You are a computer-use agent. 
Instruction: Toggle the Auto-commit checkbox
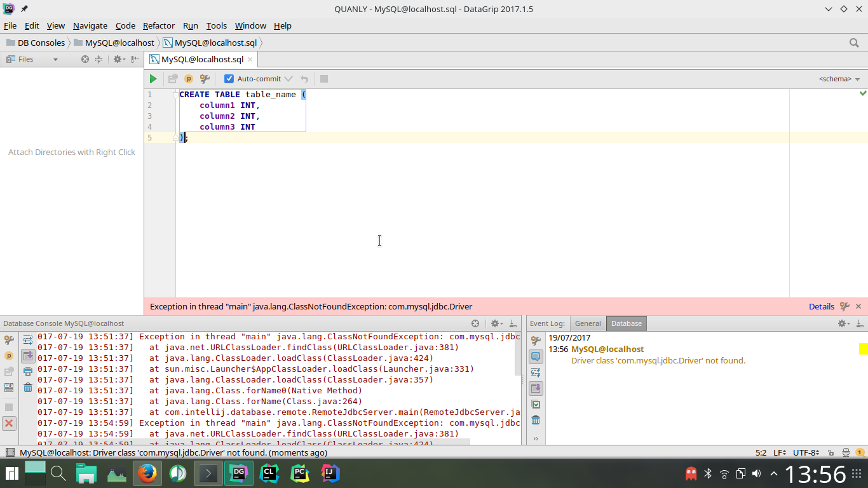pyautogui.click(x=229, y=79)
